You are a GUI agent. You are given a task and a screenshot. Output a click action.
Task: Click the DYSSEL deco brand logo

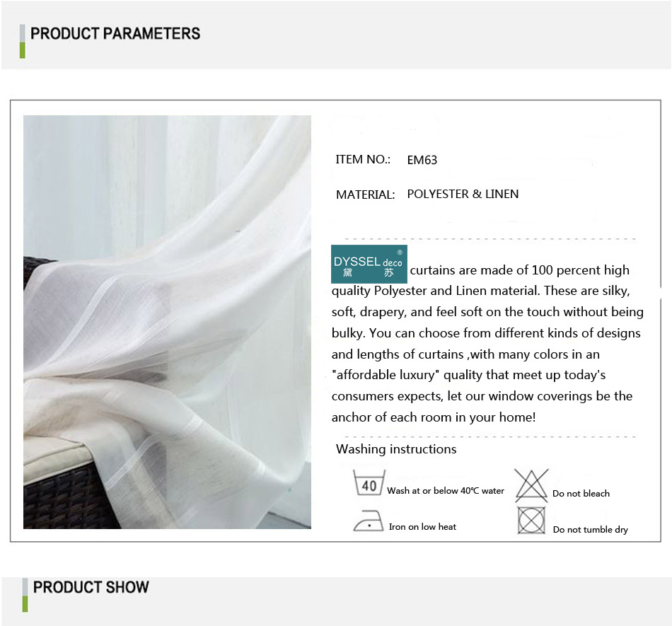coord(369,264)
